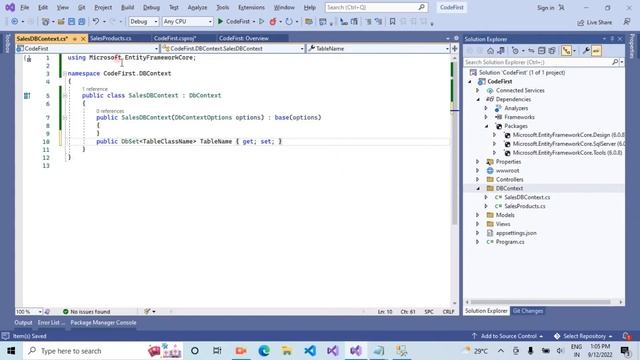Open Visual Studio Code from taskbar
Screen dimensions: 640x360
[310, 351]
